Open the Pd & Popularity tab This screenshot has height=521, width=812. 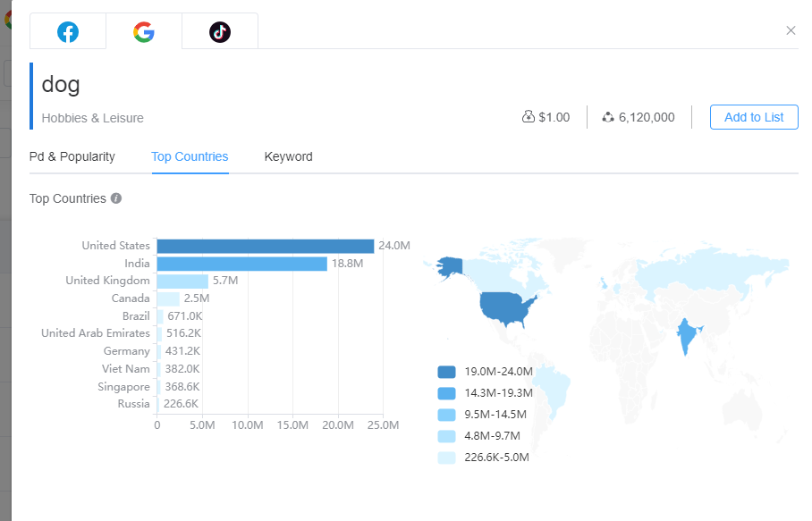point(72,156)
